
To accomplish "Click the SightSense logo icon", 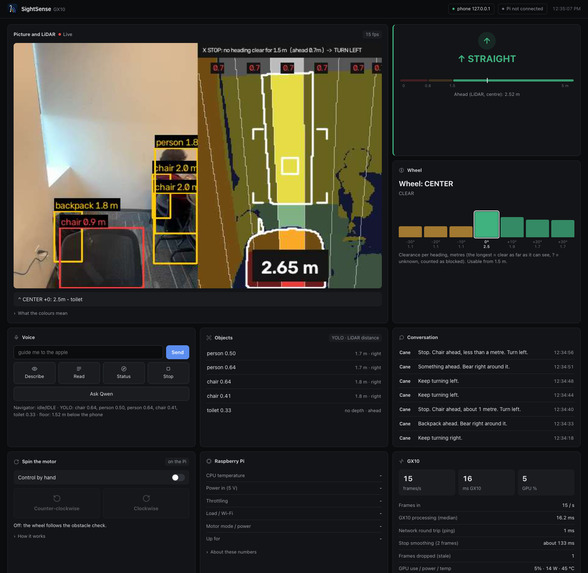I will pos(12,9).
